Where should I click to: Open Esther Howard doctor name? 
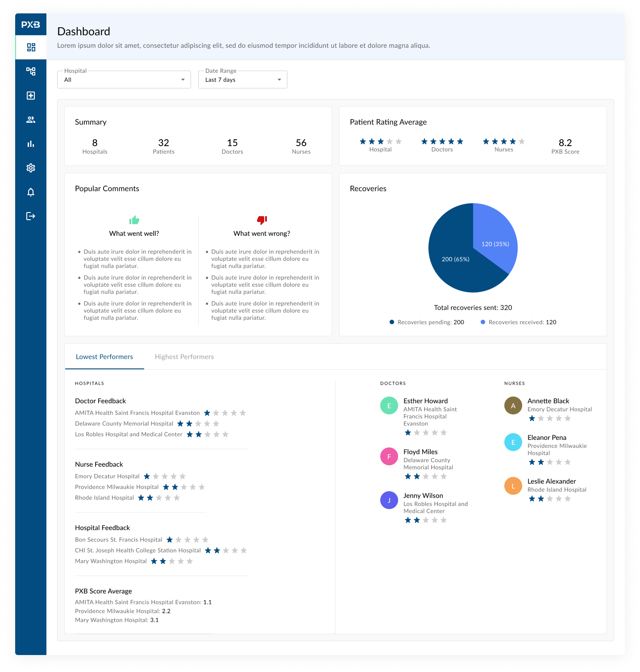tap(426, 401)
